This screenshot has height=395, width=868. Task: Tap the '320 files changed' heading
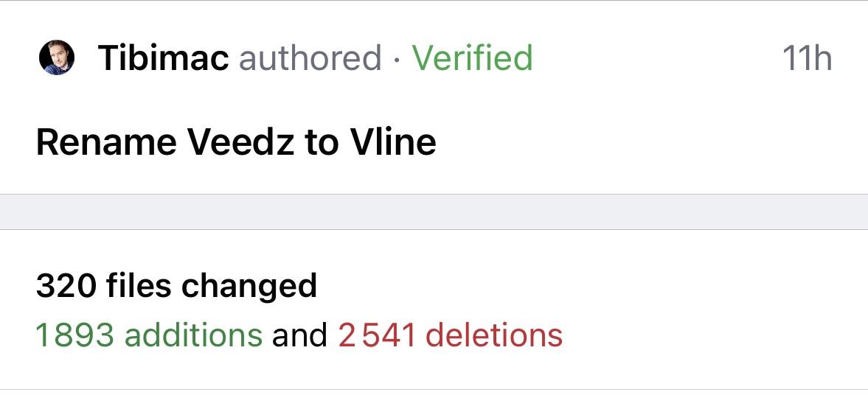pos(176,286)
